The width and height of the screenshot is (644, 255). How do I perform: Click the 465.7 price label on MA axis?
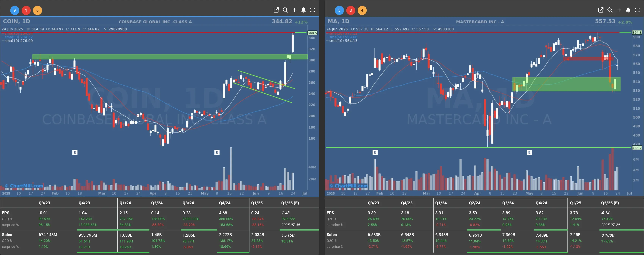point(637,148)
